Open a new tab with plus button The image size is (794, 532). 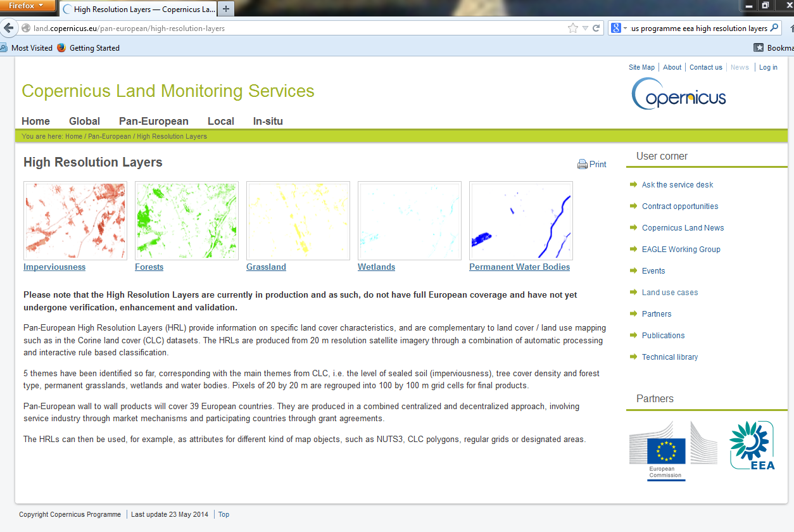click(x=226, y=9)
